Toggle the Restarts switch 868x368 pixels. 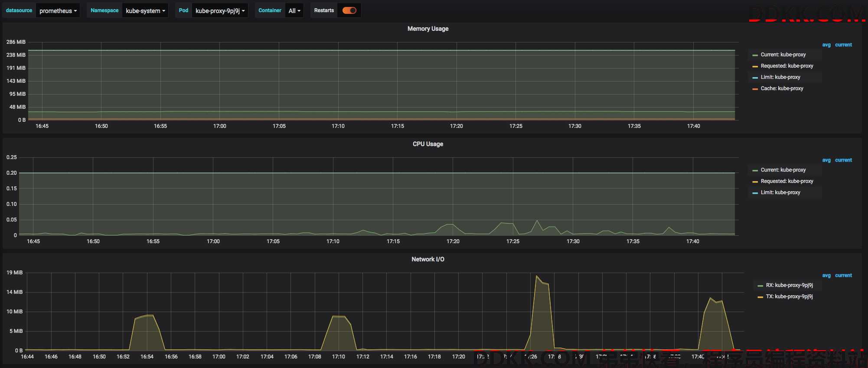click(x=349, y=10)
